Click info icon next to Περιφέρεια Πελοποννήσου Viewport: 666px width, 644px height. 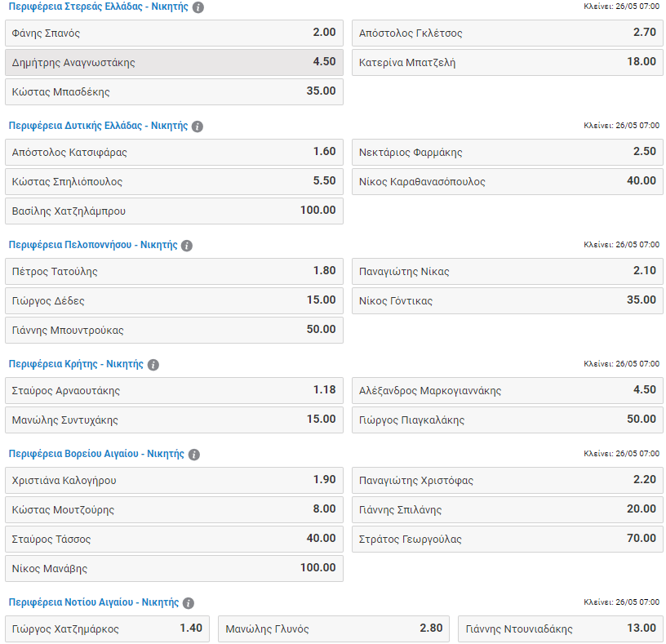coord(187,246)
